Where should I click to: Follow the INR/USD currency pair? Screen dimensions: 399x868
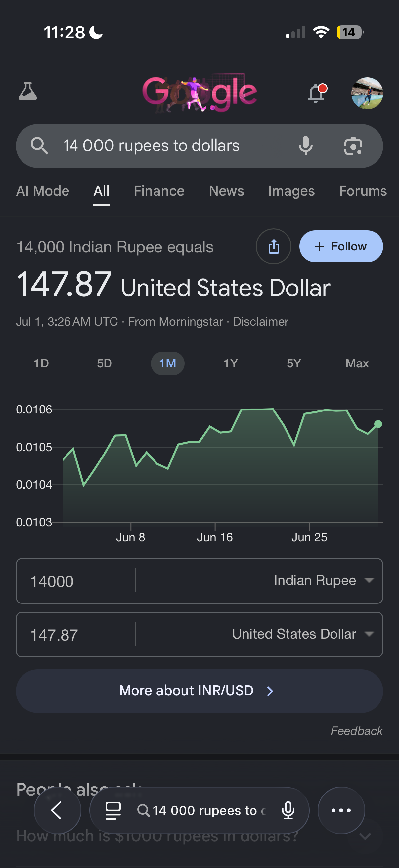pos(341,246)
